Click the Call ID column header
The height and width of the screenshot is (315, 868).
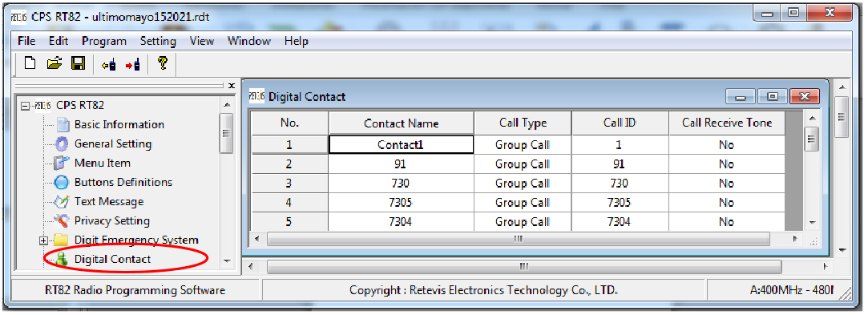(x=620, y=123)
